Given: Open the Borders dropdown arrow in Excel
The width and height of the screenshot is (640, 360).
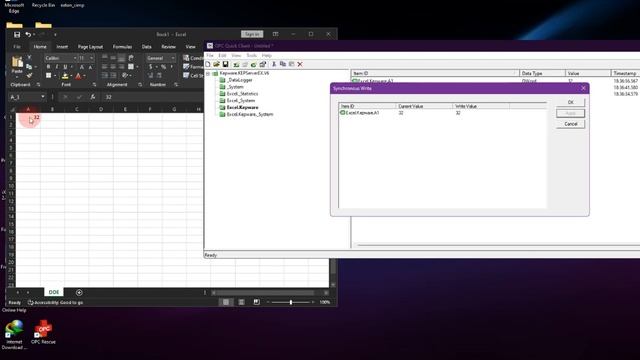Looking at the screenshot, I should (x=55, y=76).
